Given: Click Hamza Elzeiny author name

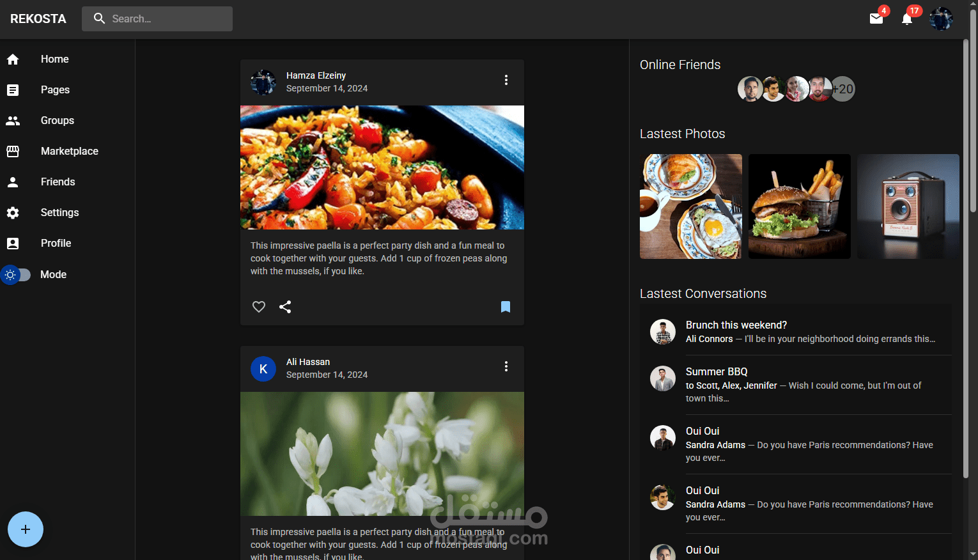Looking at the screenshot, I should [x=316, y=75].
